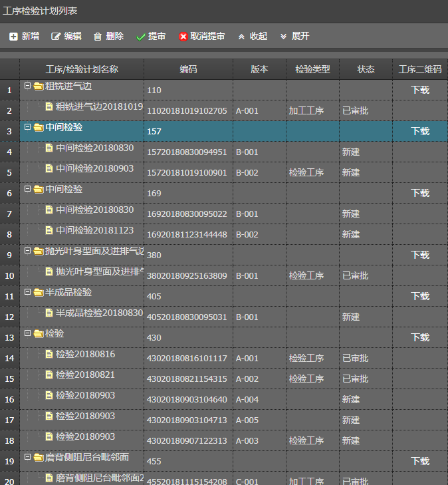Screen dimensions: 448x485
Task: Collapse the 粗铣进气边 tree node
Action: pyautogui.click(x=27, y=86)
